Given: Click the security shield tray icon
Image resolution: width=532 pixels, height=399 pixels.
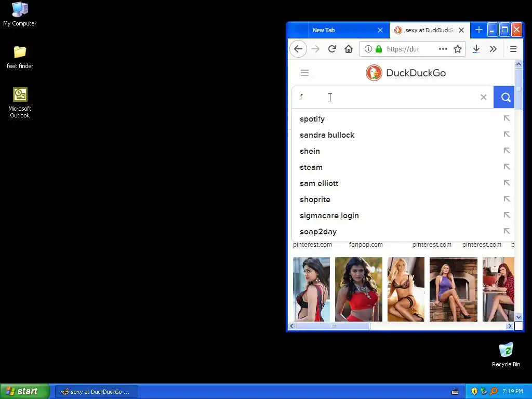Looking at the screenshot, I should (x=474, y=392).
